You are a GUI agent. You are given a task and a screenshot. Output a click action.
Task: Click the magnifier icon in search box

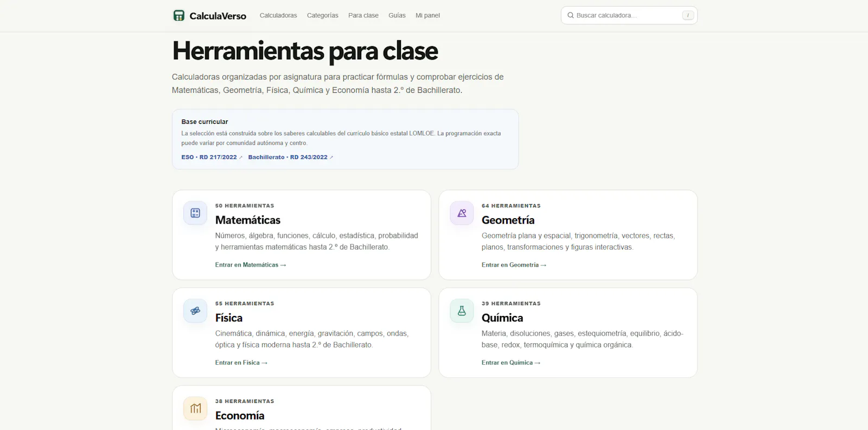click(x=570, y=15)
